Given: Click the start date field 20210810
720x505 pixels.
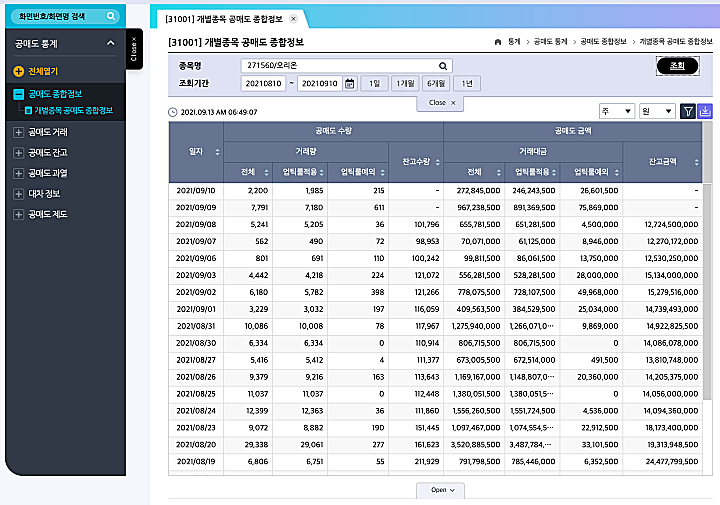Looking at the screenshot, I should click(263, 84).
